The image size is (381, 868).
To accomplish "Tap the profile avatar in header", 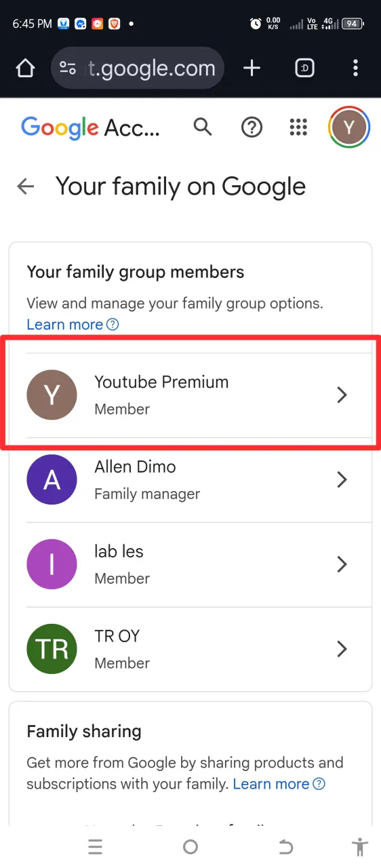I will 349,127.
